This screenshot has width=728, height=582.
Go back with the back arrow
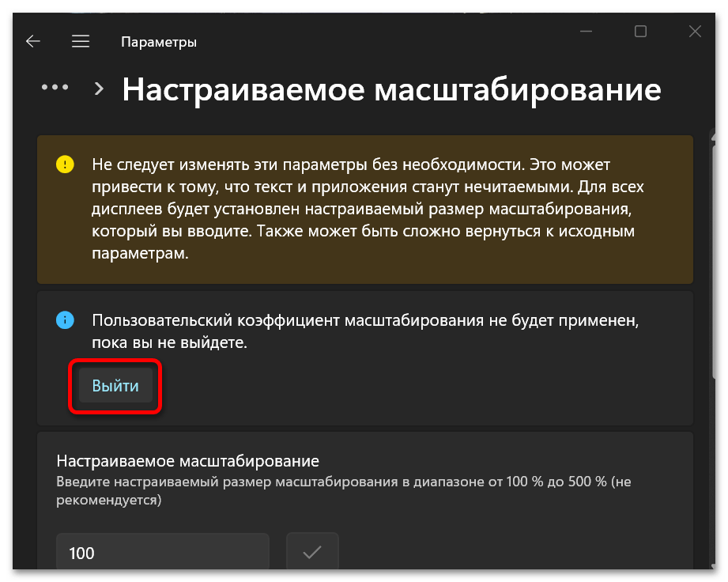[33, 42]
